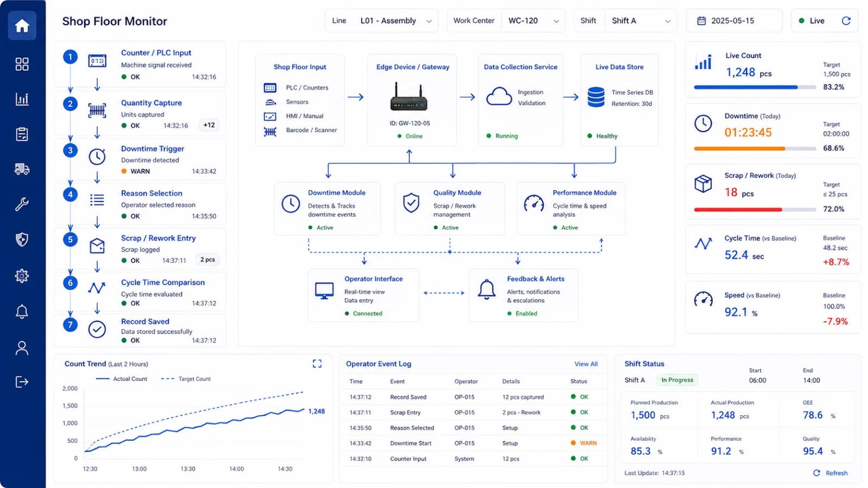
Task: Expand the Line L01 - Assembly dropdown
Action: pyautogui.click(x=381, y=21)
